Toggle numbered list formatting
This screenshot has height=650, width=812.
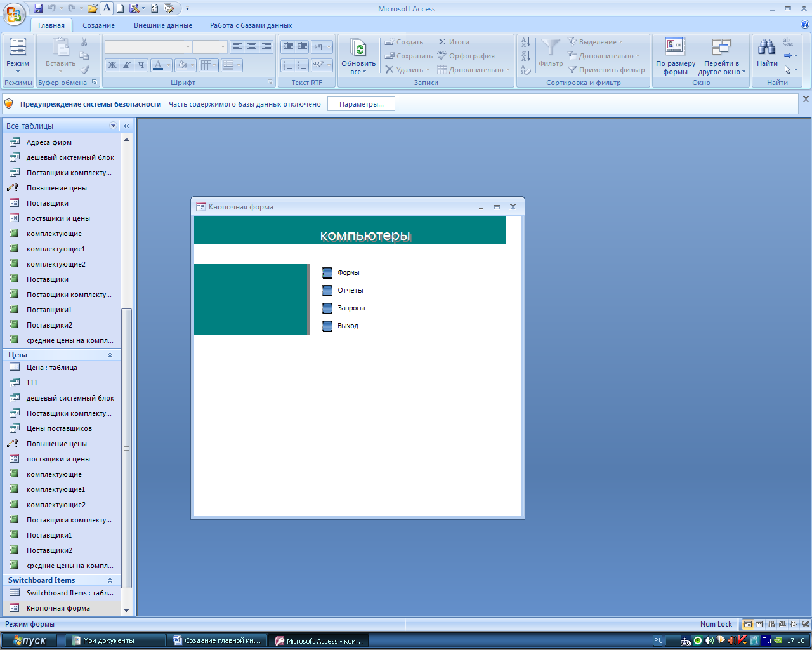288,65
